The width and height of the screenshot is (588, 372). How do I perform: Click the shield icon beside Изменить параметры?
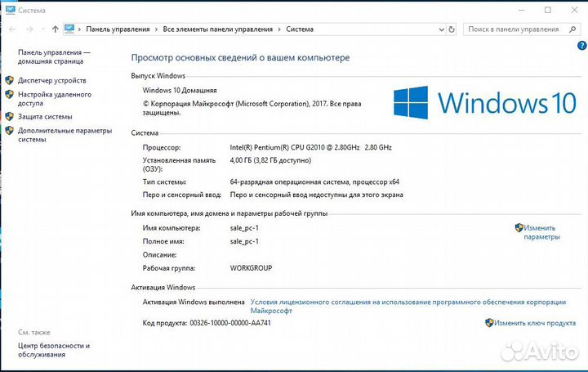click(x=519, y=227)
